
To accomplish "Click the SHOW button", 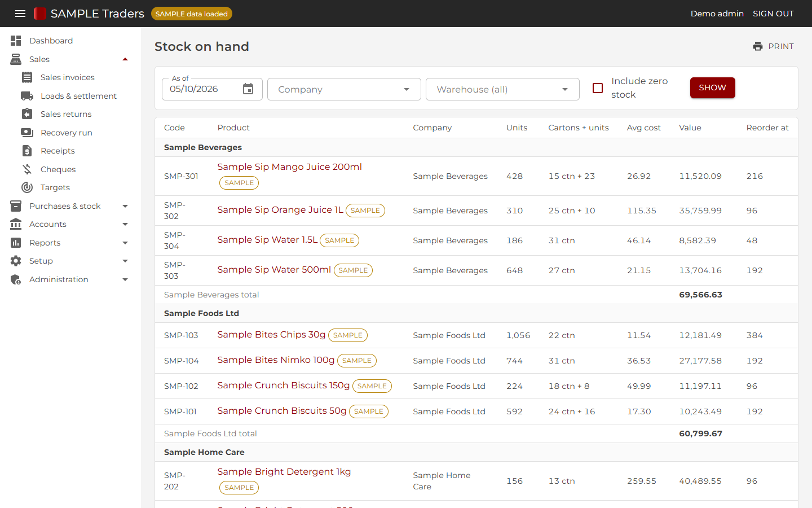I will pyautogui.click(x=713, y=87).
